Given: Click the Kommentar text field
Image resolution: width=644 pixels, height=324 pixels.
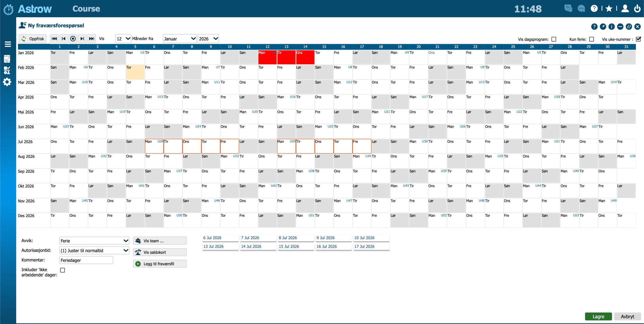Looking at the screenshot, I should coord(86,260).
